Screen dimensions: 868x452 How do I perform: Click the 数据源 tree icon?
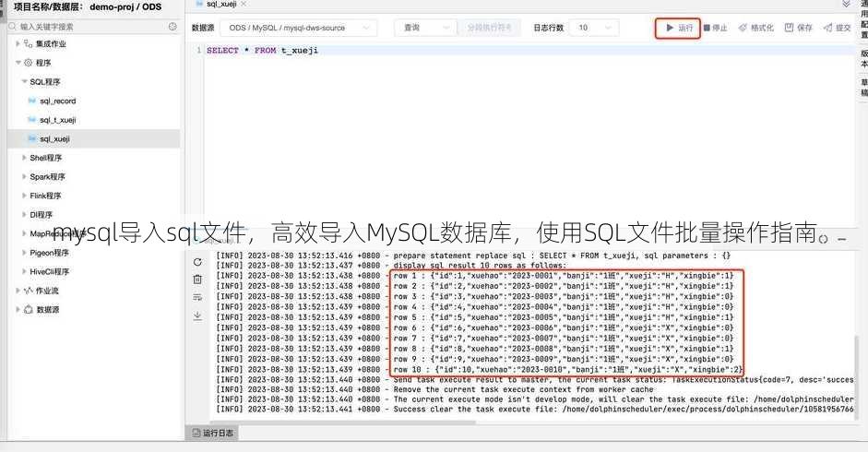coord(29,310)
